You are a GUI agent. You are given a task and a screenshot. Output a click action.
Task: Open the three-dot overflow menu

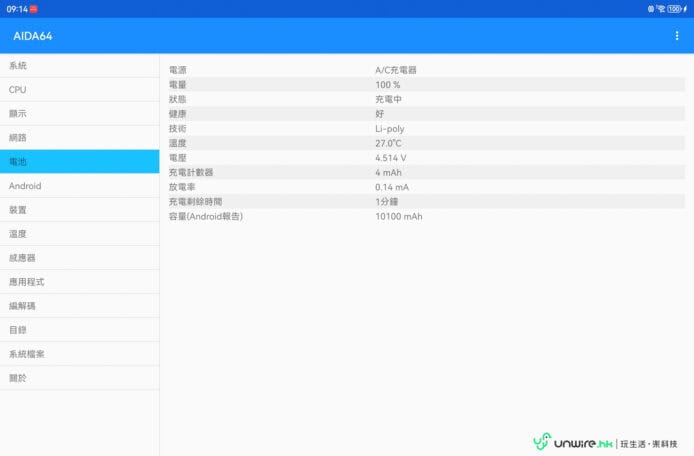click(x=677, y=36)
